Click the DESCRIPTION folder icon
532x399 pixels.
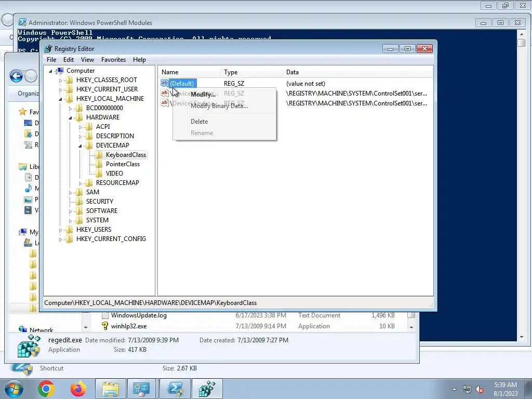(x=89, y=136)
